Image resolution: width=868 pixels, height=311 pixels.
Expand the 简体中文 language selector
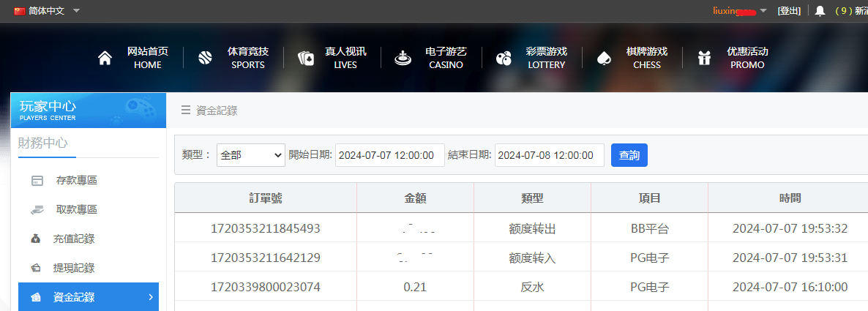[x=47, y=11]
